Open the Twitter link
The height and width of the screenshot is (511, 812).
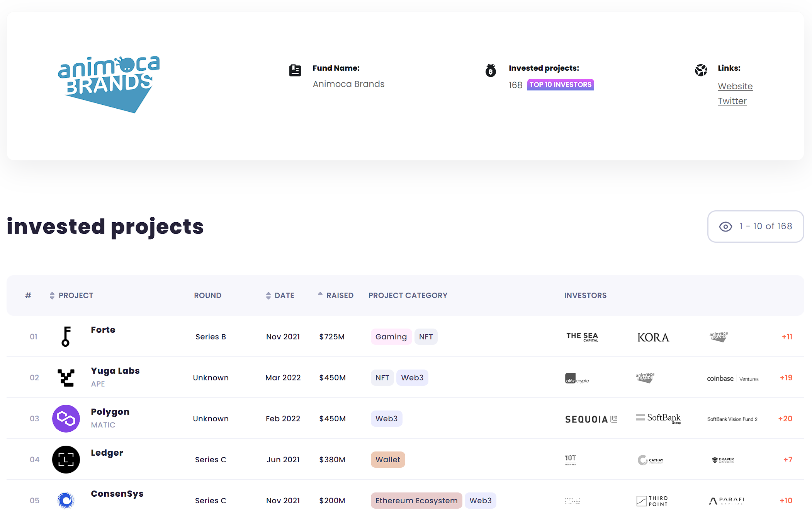[x=732, y=101]
